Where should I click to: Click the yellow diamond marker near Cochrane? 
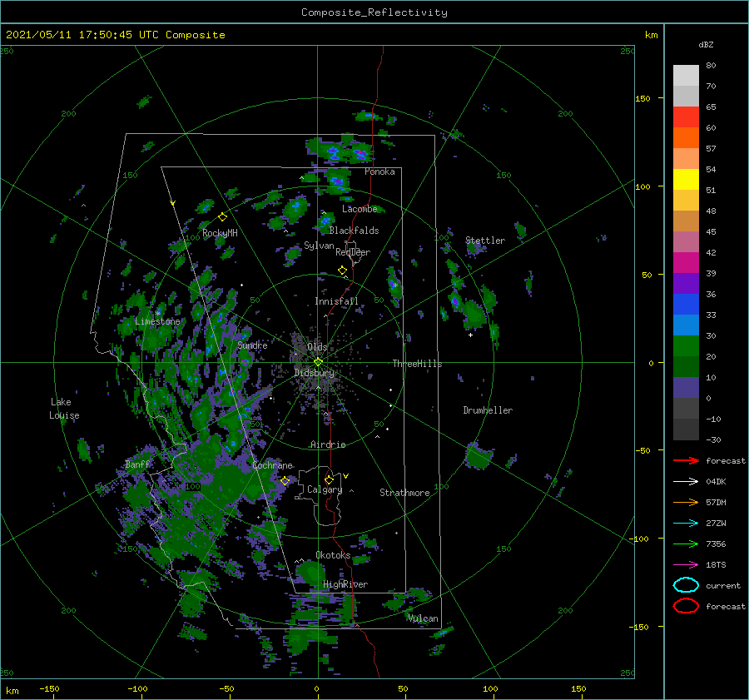click(285, 481)
